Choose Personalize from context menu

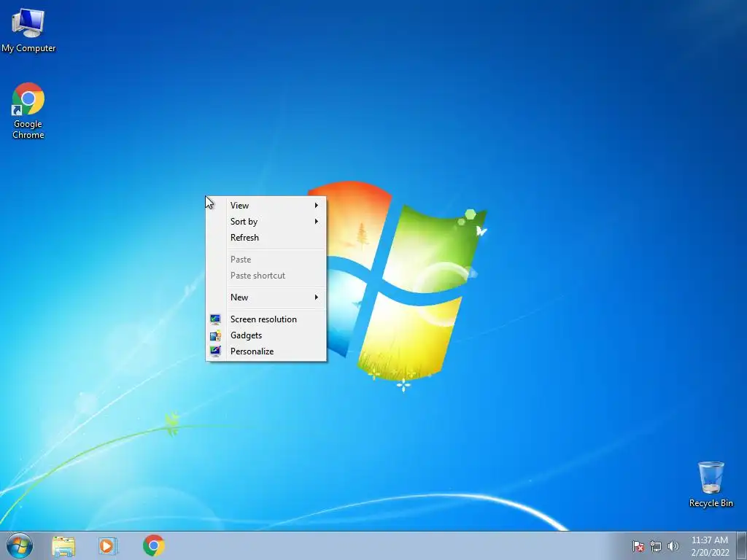click(266, 351)
